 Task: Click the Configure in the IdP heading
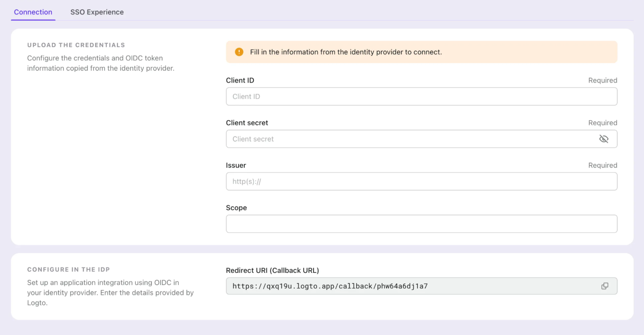69,270
